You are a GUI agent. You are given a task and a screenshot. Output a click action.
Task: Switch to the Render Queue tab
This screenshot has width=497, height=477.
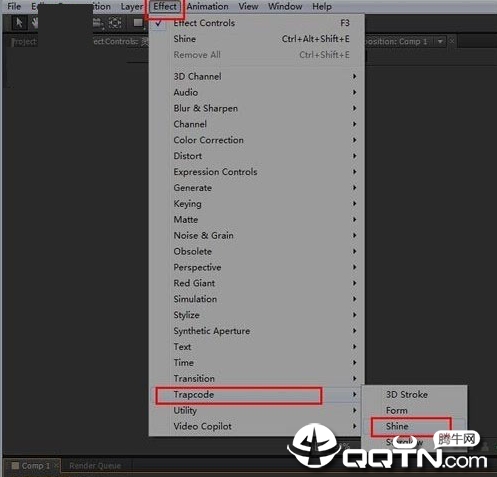point(95,466)
